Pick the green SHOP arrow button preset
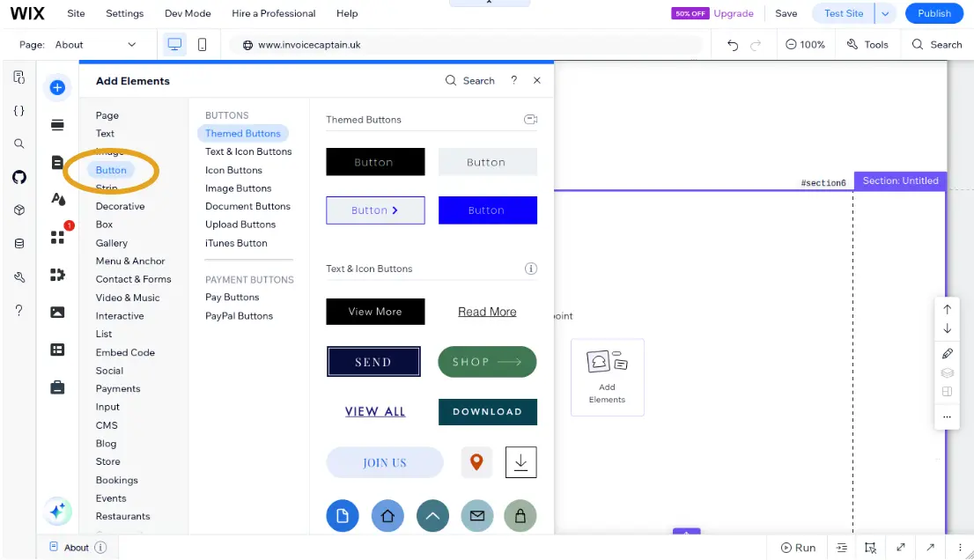The height and width of the screenshot is (560, 974). click(487, 362)
